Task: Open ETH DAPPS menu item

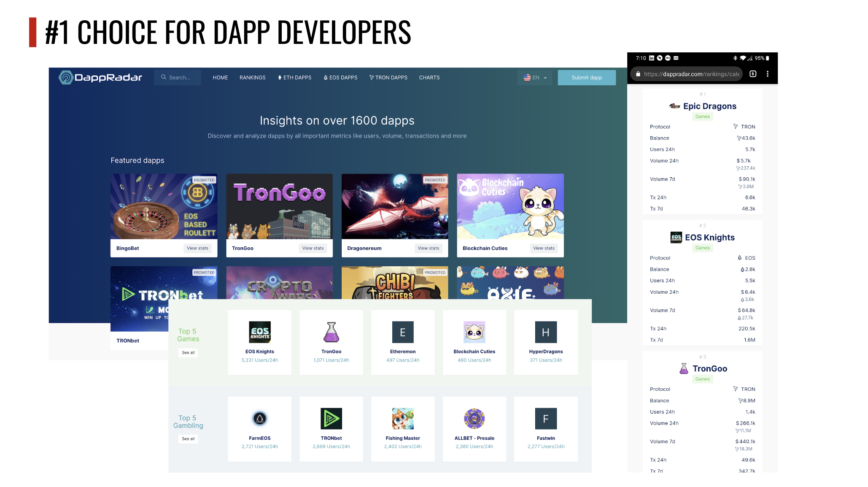Action: pos(294,78)
